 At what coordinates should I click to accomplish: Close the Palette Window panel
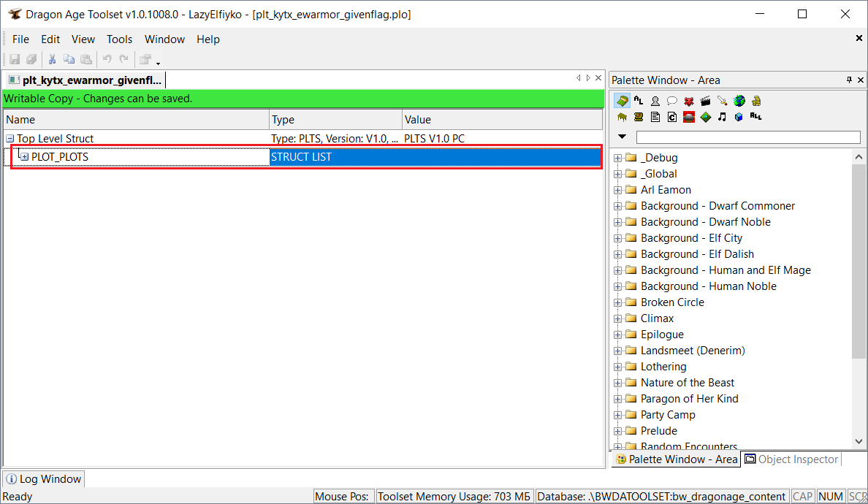tap(861, 80)
